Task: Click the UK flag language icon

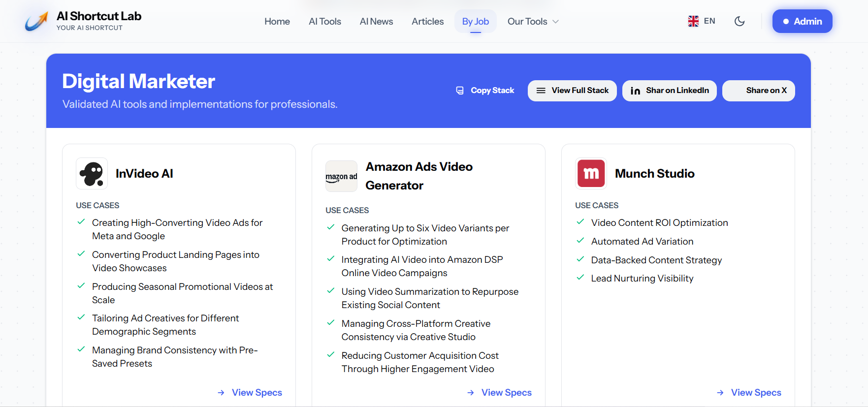Action: click(x=693, y=21)
